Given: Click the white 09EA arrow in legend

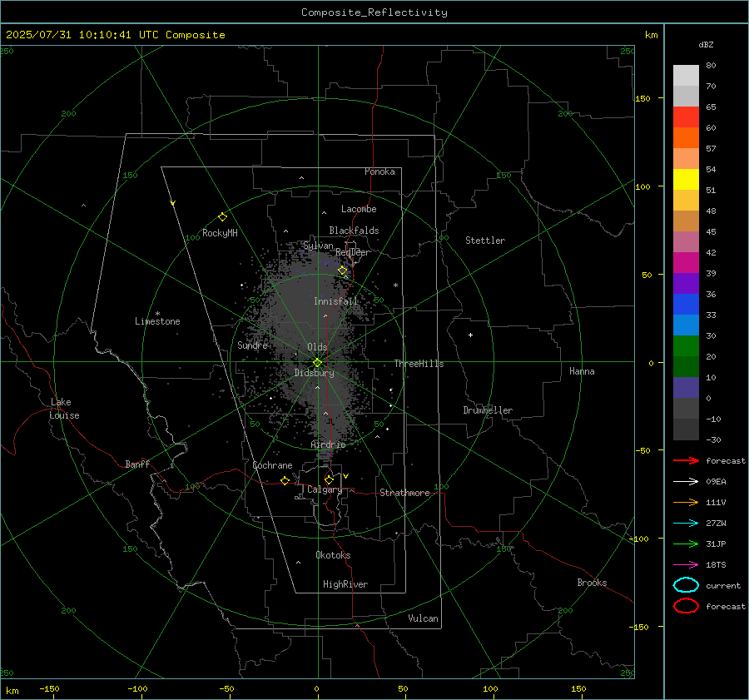Looking at the screenshot, I should [686, 482].
